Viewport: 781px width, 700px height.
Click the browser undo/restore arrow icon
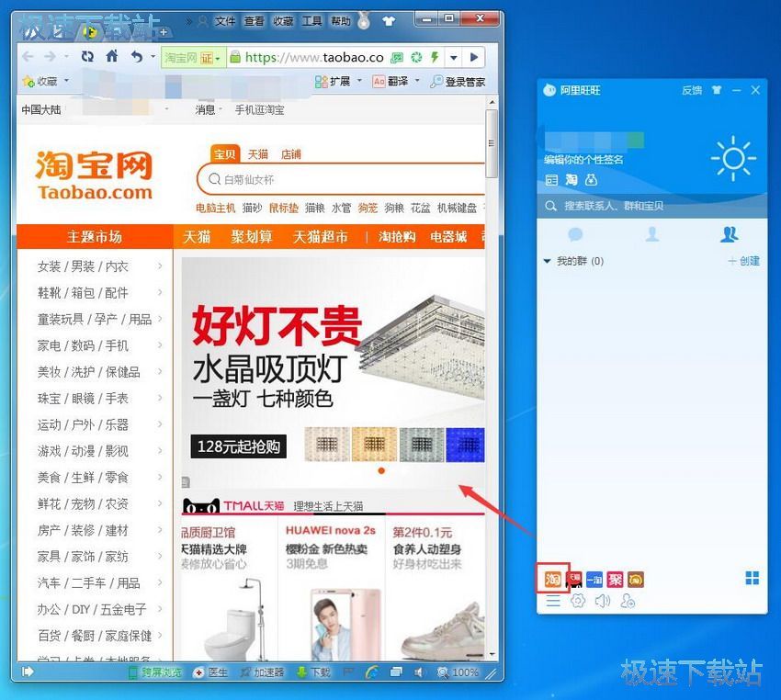(x=137, y=57)
